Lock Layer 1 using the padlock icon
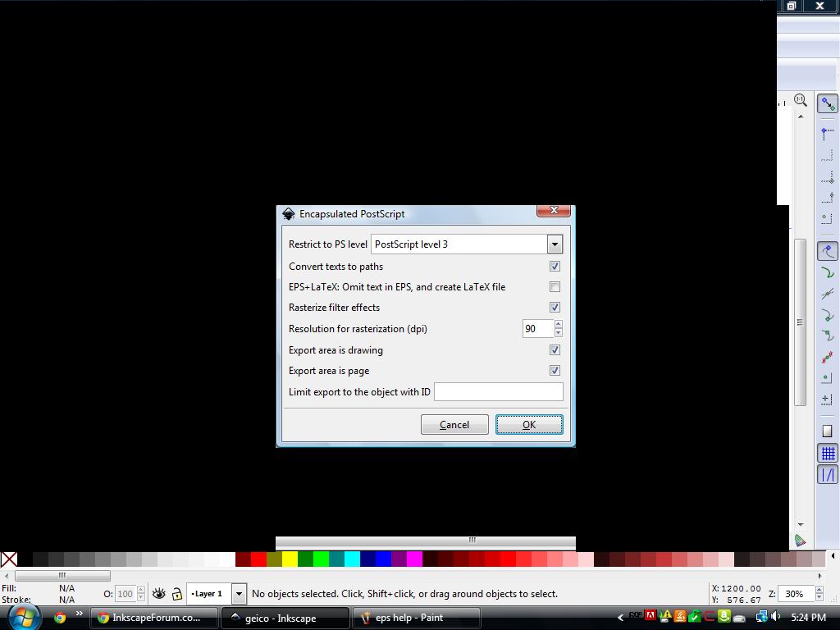Screen dimensions: 840x630 176,594
